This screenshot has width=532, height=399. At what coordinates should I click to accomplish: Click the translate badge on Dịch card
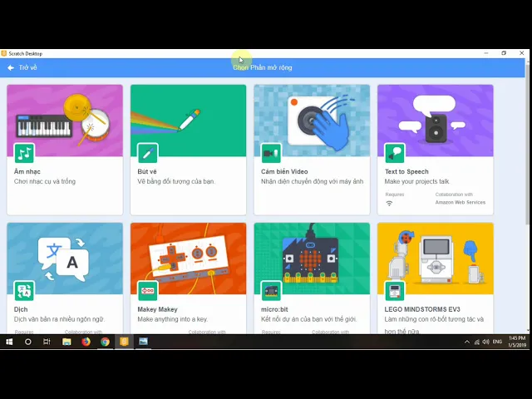[24, 291]
